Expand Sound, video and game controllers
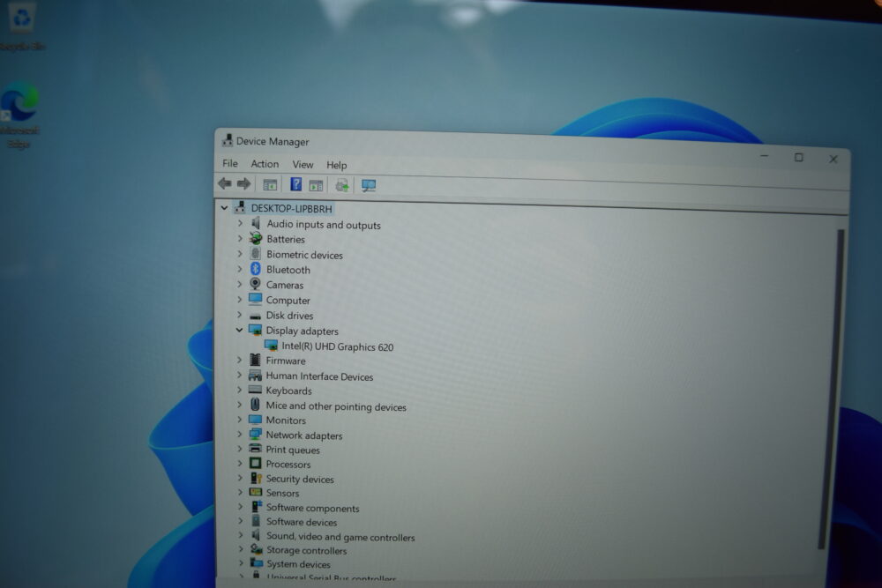The width and height of the screenshot is (882, 588). 241,535
